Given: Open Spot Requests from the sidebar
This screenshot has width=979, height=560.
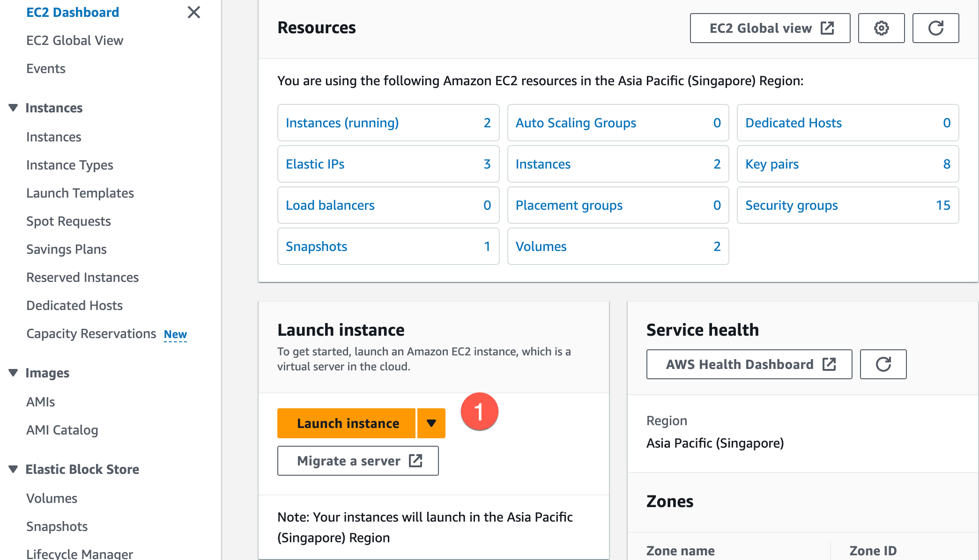Looking at the screenshot, I should tap(68, 221).
